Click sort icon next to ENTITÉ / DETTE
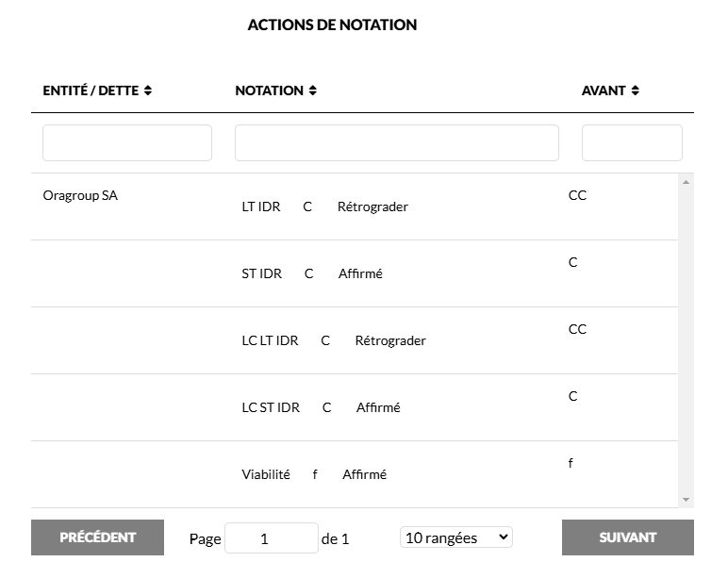Viewport: 728px width, 562px height. point(148,91)
